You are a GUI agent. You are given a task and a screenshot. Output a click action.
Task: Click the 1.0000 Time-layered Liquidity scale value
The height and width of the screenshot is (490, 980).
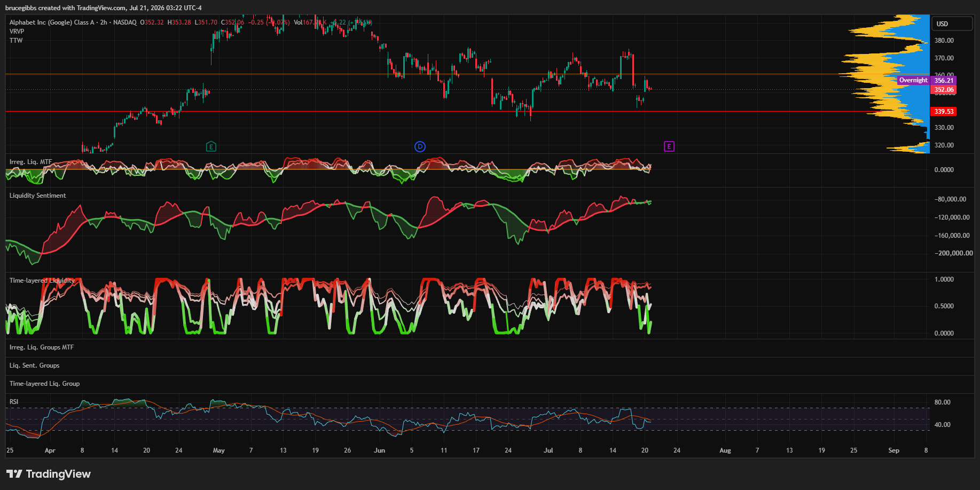pos(944,279)
